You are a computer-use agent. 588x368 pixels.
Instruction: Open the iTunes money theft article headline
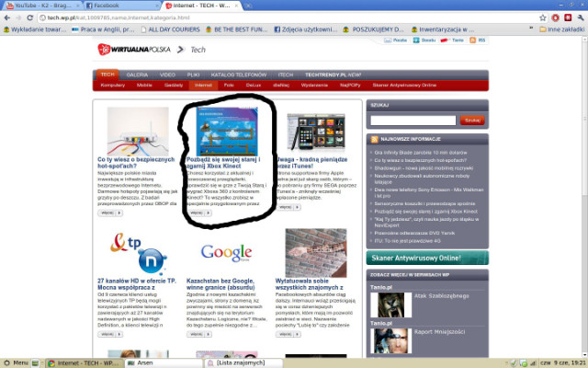point(312,163)
